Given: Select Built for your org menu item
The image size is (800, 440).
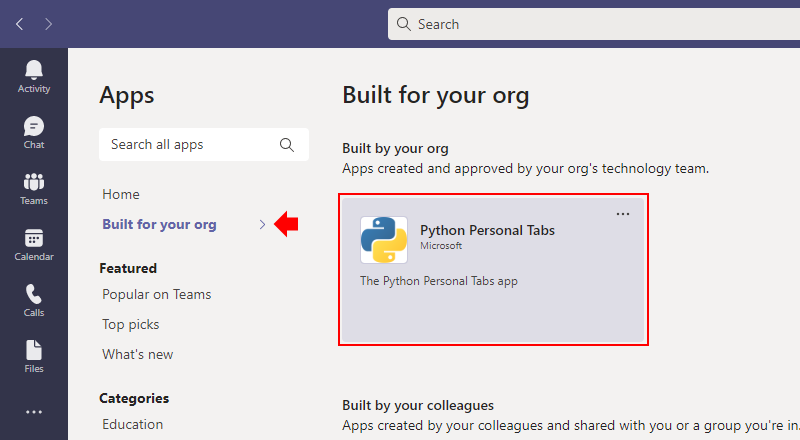Looking at the screenshot, I should [159, 225].
